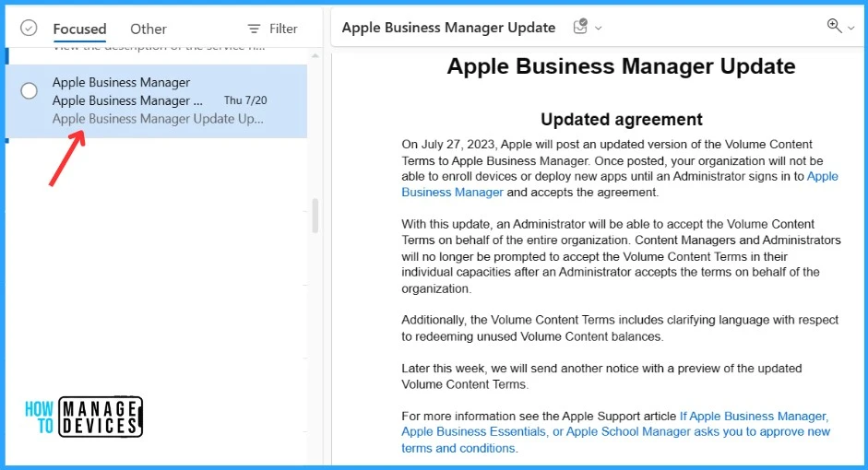The image size is (868, 470).
Task: Click the zoom magnifier icon
Action: click(834, 26)
